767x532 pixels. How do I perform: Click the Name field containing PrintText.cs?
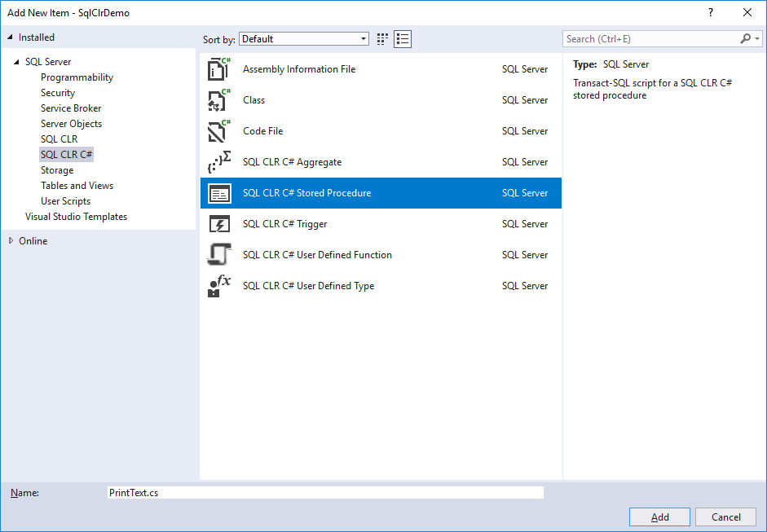coord(325,492)
